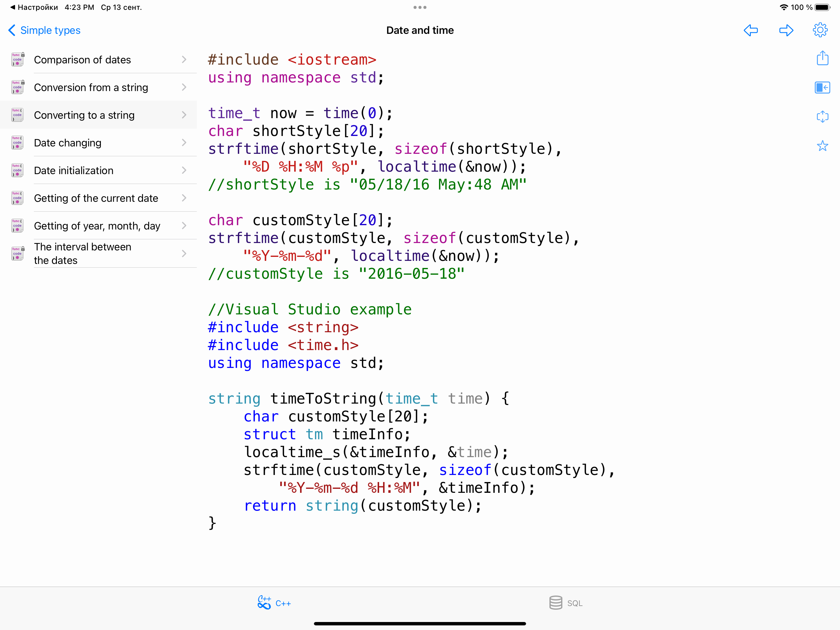This screenshot has height=630, width=840.
Task: Tap chevron on Date initialization
Action: pyautogui.click(x=184, y=170)
